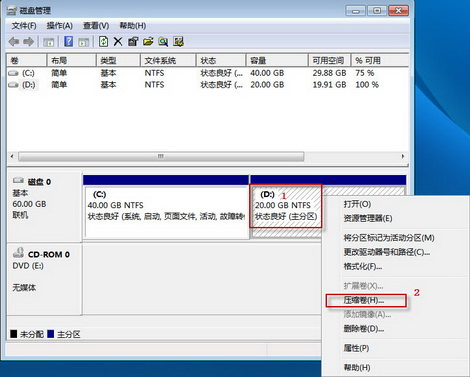Screen dimensions: 470x377
Task: Select the CD-ROM 0 drive icon
Action: click(18, 253)
